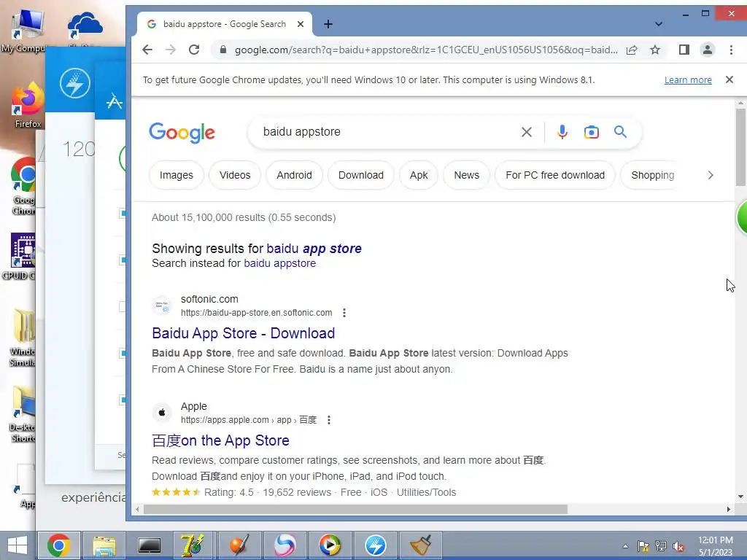Bookmark this tab with the star icon
The image size is (747, 560).
(x=655, y=50)
